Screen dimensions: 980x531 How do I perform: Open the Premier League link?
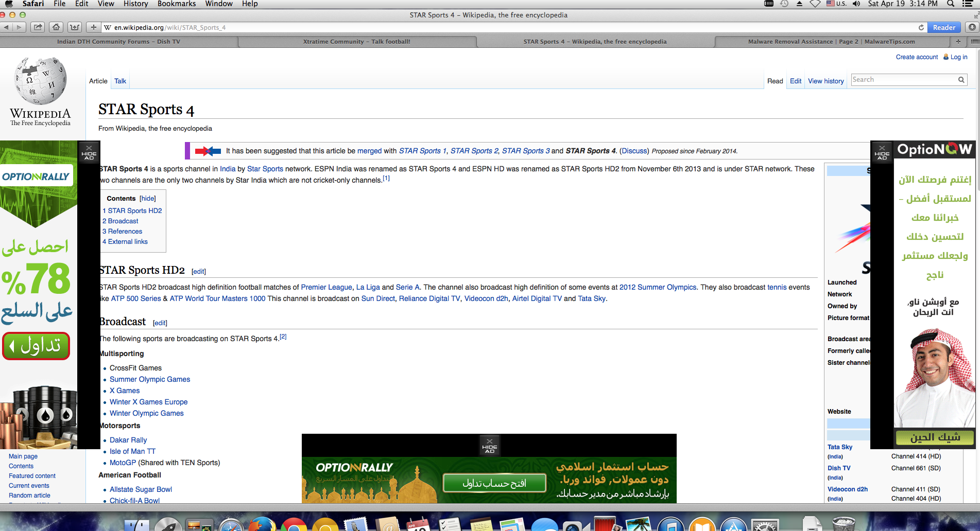point(326,288)
